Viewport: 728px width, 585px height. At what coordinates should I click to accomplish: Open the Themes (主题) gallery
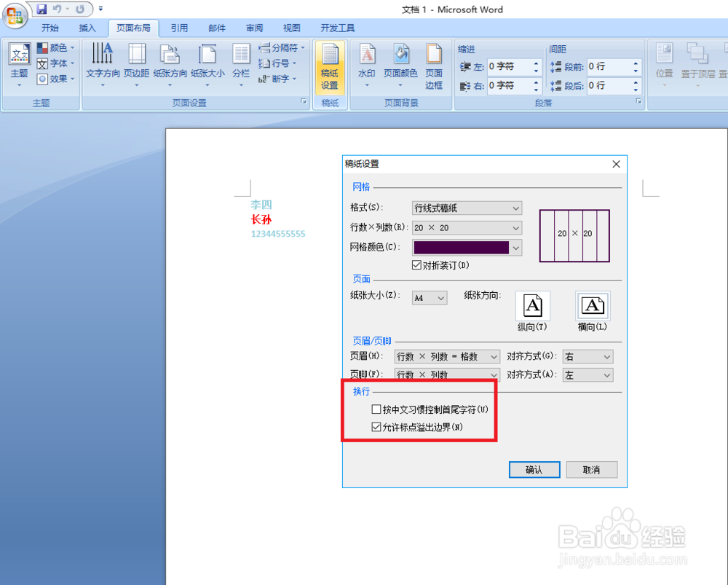click(x=20, y=65)
